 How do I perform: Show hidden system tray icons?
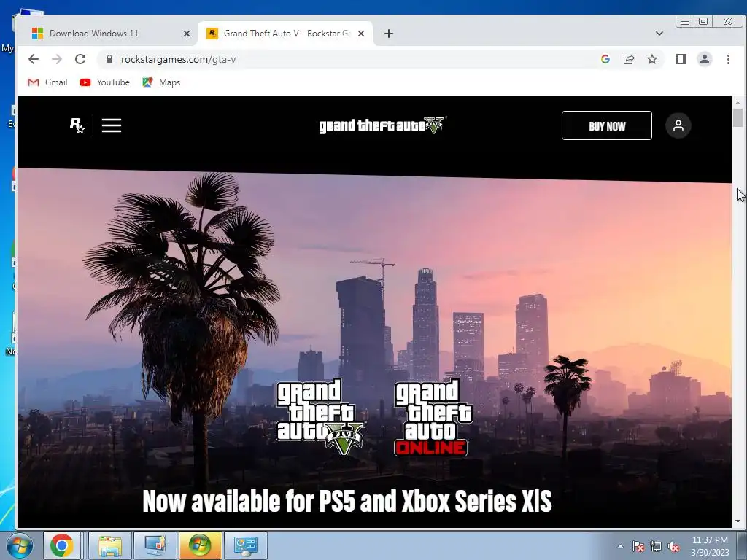coord(620,546)
